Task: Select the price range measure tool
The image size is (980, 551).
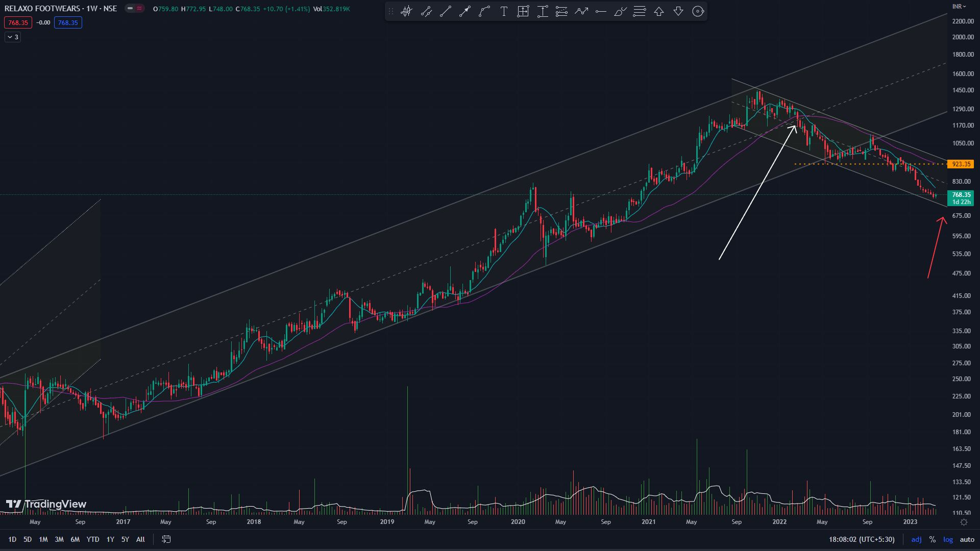Action: (543, 11)
